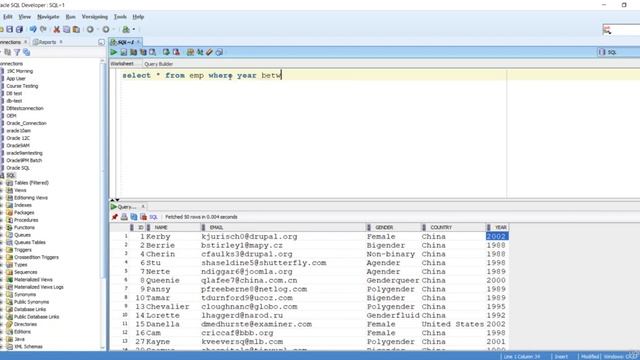Viewport: 640px width, 360px height.
Task: Click the print icon in result toolbar
Action: [x=124, y=217]
